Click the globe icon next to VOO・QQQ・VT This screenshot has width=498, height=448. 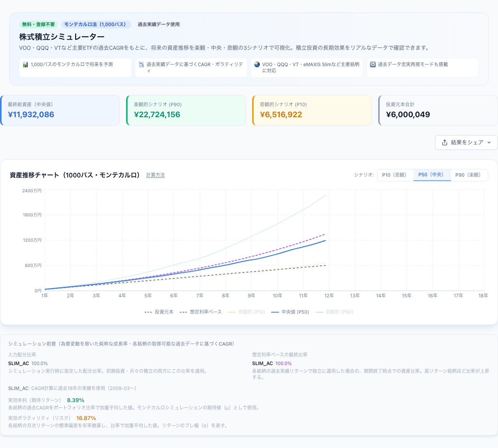pyautogui.click(x=257, y=65)
